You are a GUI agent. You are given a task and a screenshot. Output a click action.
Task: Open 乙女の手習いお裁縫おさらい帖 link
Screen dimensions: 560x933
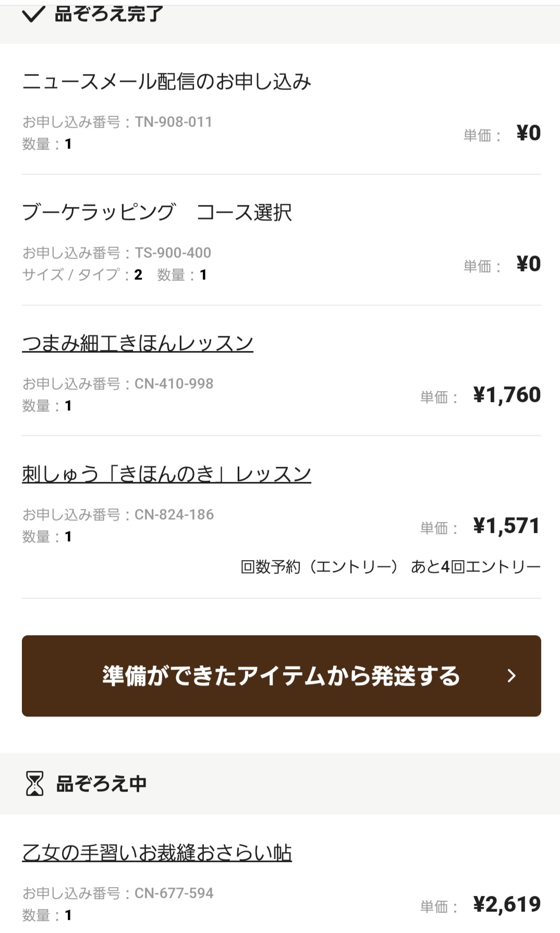[x=157, y=853]
